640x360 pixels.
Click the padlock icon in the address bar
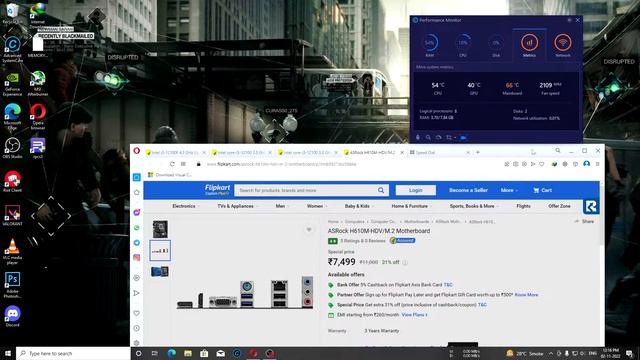pos(199,164)
